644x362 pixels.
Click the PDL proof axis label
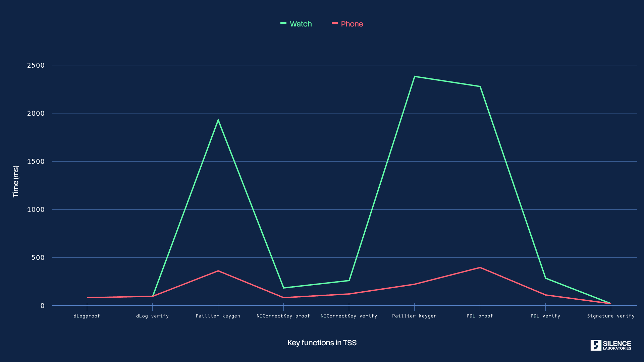point(480,316)
